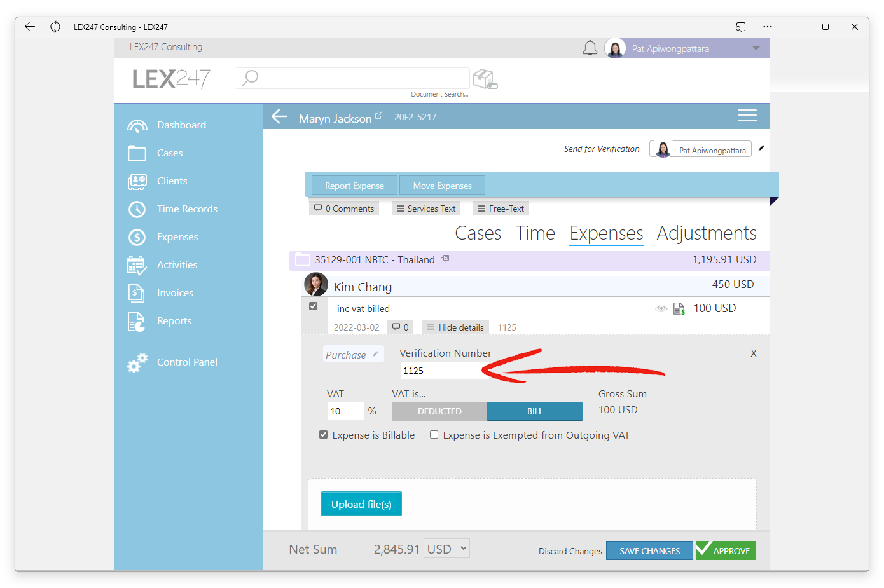Click the Send for Verification label

click(x=602, y=149)
